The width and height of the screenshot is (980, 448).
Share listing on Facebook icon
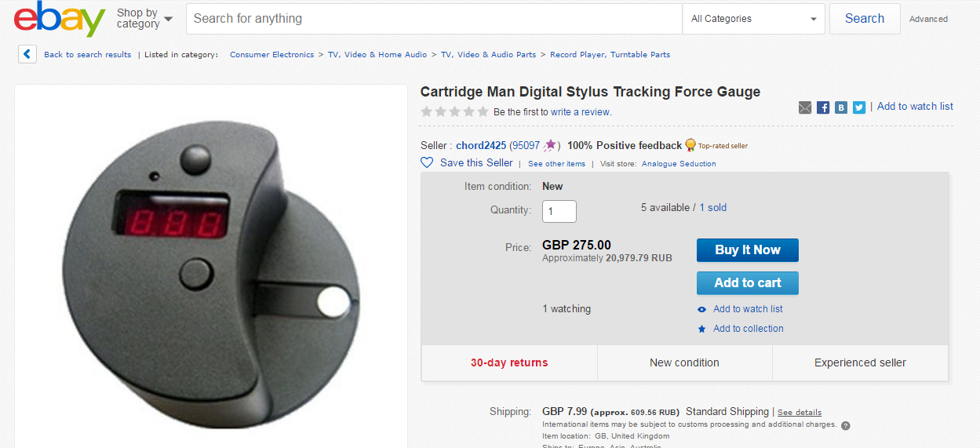coord(823,107)
